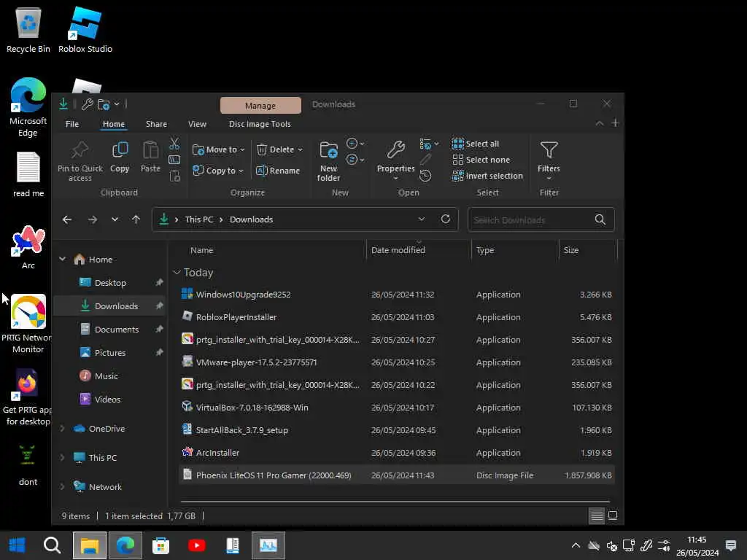Image resolution: width=747 pixels, height=560 pixels.
Task: Collapse the Home tree node
Action: coord(63,259)
